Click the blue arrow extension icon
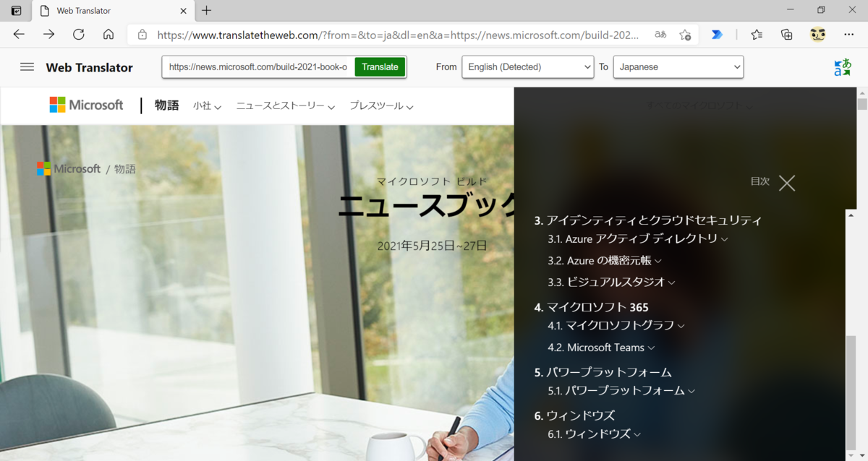This screenshot has width=868, height=461. click(x=717, y=35)
